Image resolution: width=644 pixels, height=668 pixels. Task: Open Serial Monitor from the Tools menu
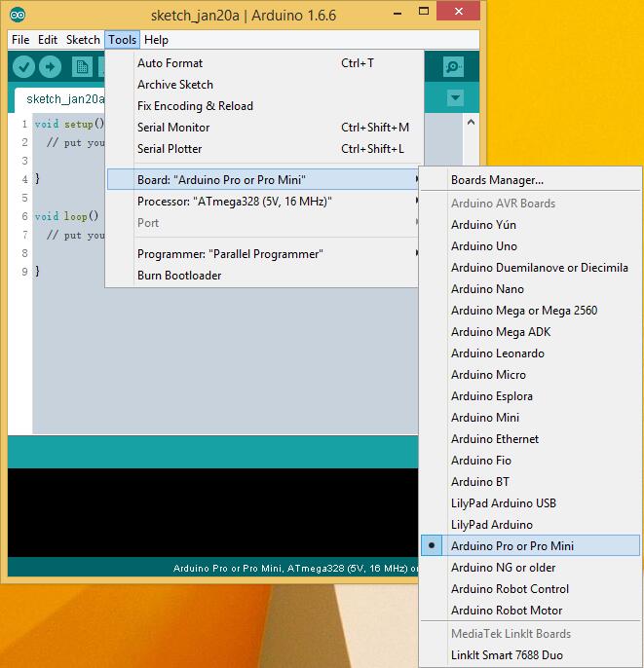pyautogui.click(x=264, y=127)
